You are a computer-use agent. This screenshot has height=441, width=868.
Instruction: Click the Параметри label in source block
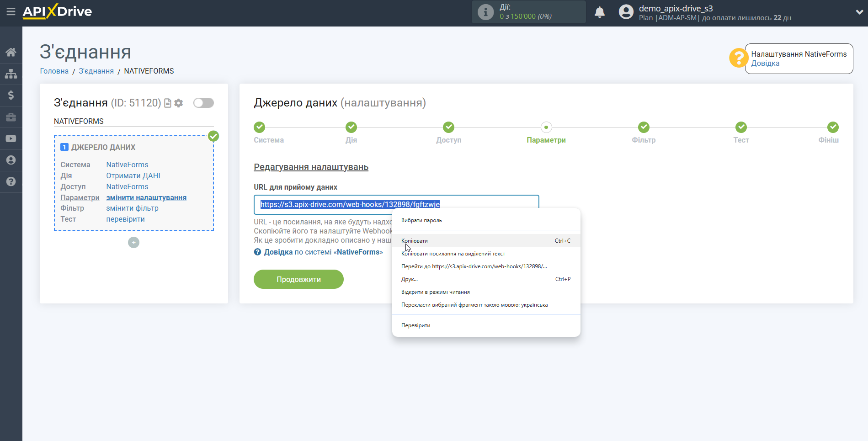click(x=80, y=197)
